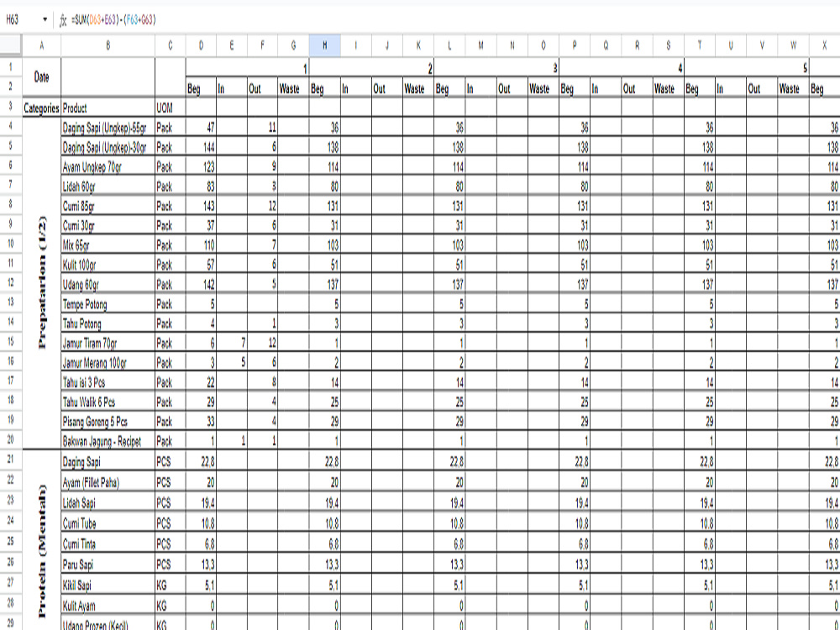Select column T header
The height and width of the screenshot is (630, 840).
coord(700,46)
